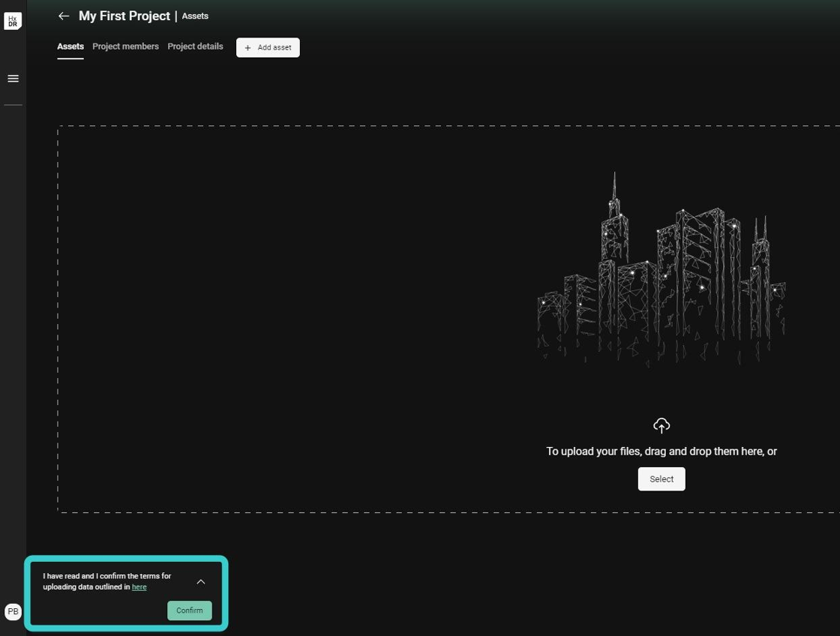Click the drag and drop upload instruction text

[661, 451]
